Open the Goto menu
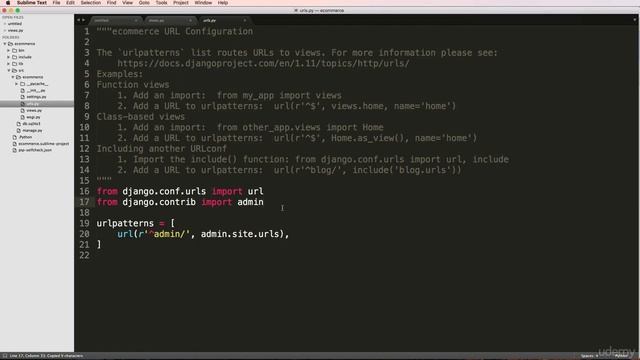This screenshot has height=360, width=640. (144, 3)
